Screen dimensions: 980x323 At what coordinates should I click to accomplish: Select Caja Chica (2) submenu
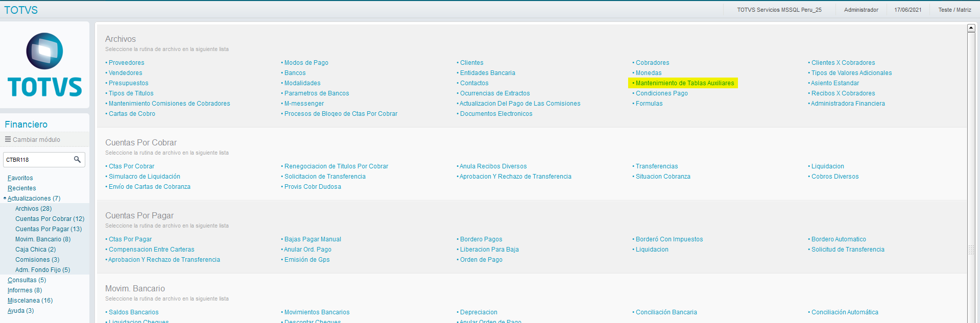coord(36,250)
